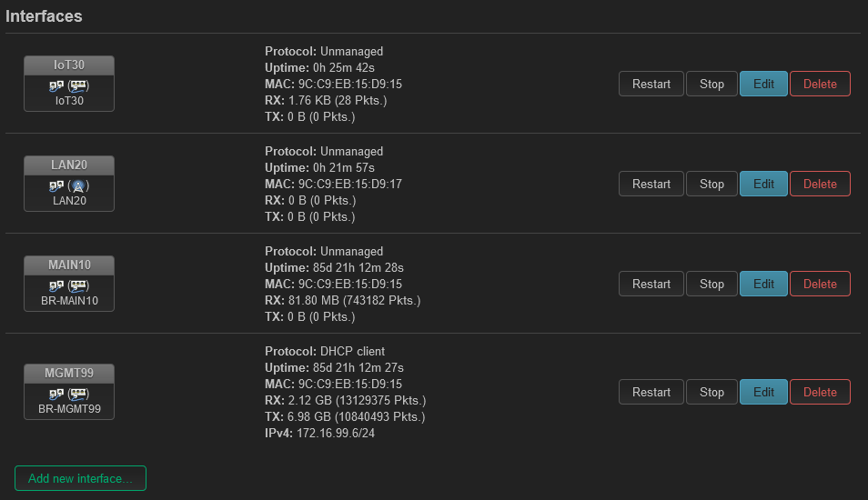Image resolution: width=868 pixels, height=500 pixels.
Task: Stop the MGMT99 DHCP client interface
Action: click(x=712, y=392)
